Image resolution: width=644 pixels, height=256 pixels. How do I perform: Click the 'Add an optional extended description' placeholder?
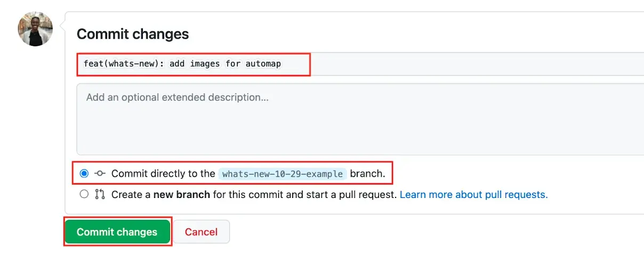coord(177,97)
